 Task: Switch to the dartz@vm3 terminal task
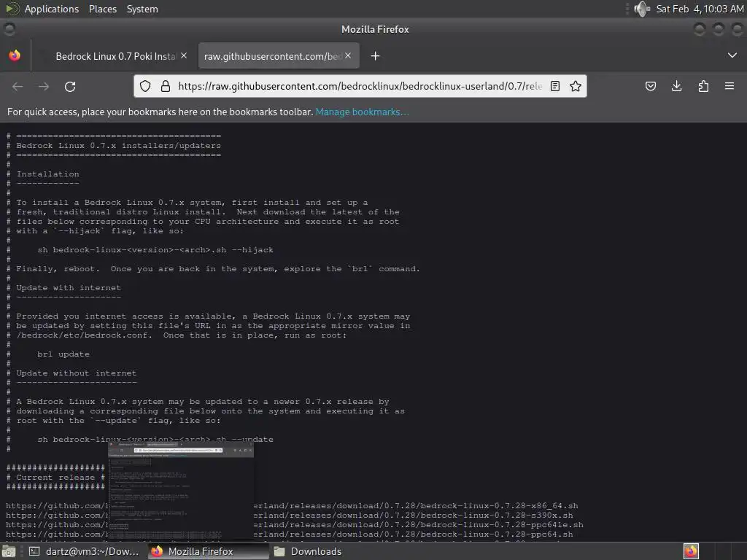85,551
